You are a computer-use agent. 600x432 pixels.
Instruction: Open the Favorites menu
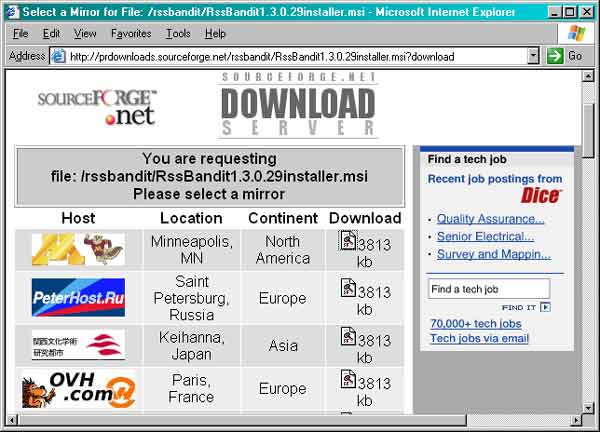[x=131, y=33]
